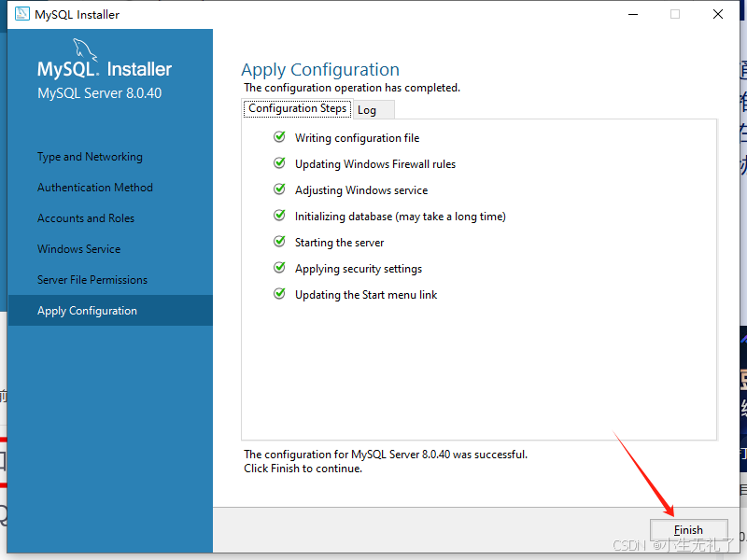This screenshot has height=560, width=747.
Task: Click 'The configuration operation has completed.' text
Action: point(352,88)
